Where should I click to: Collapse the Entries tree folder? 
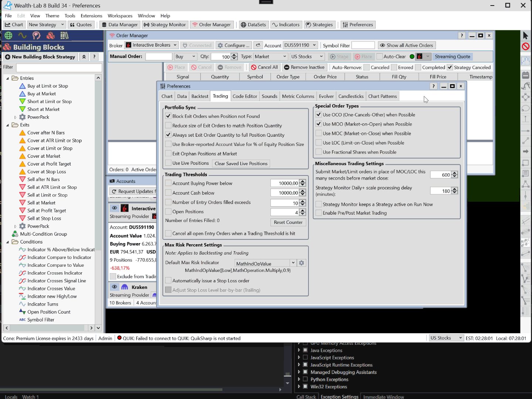(7, 78)
